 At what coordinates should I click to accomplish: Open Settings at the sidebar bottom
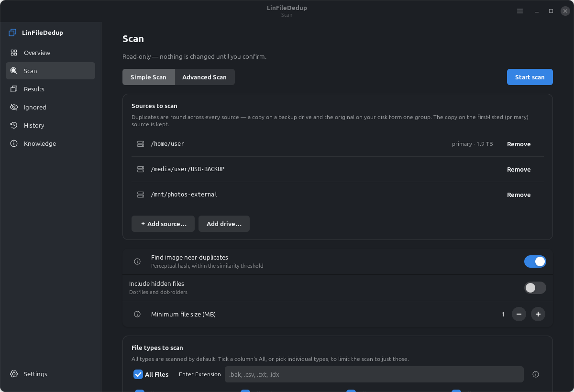point(50,374)
